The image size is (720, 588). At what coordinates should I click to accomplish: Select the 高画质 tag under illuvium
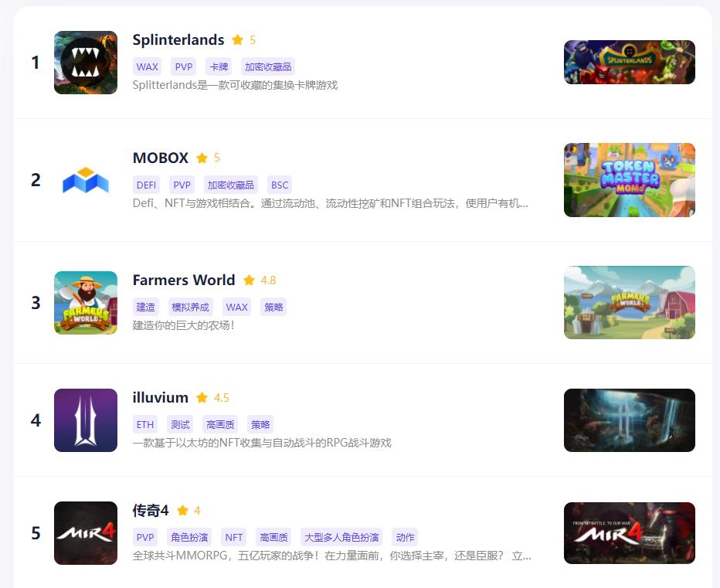click(220, 425)
